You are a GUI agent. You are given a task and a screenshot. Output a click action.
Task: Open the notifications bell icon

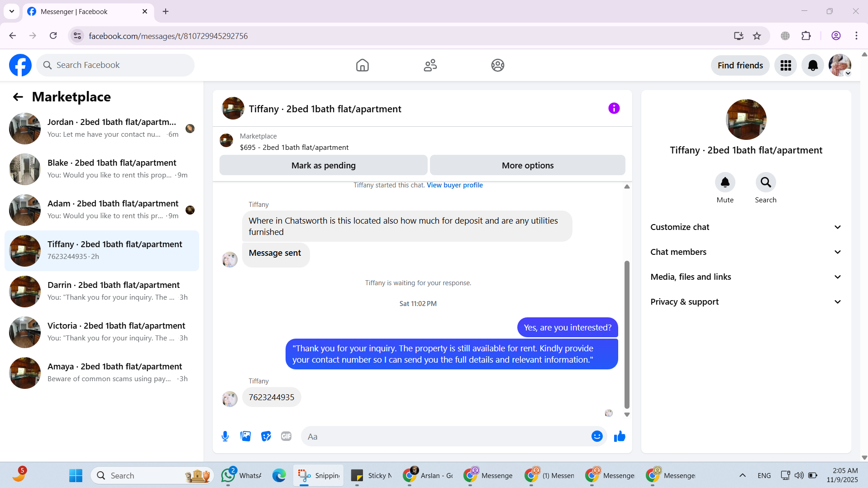[813, 66]
